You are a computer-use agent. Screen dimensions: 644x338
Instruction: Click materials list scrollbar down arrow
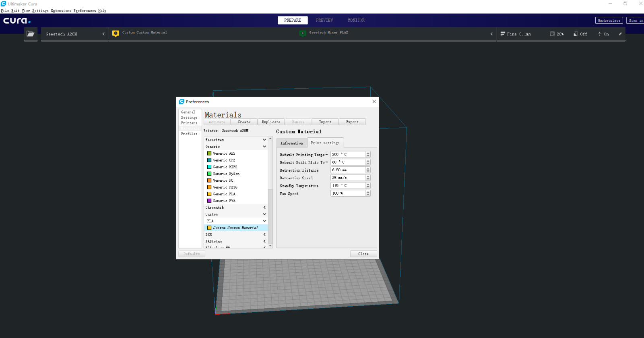(270, 245)
